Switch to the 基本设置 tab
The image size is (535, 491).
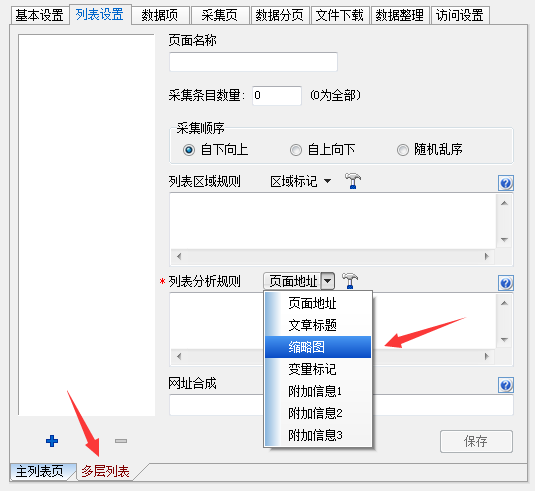(x=40, y=15)
